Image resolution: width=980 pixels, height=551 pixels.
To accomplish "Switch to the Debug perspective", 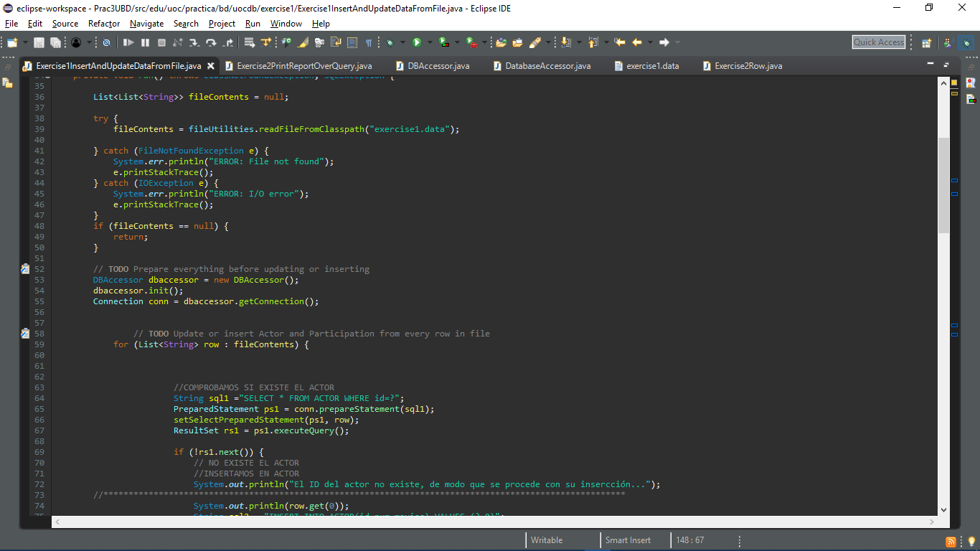I will (966, 43).
